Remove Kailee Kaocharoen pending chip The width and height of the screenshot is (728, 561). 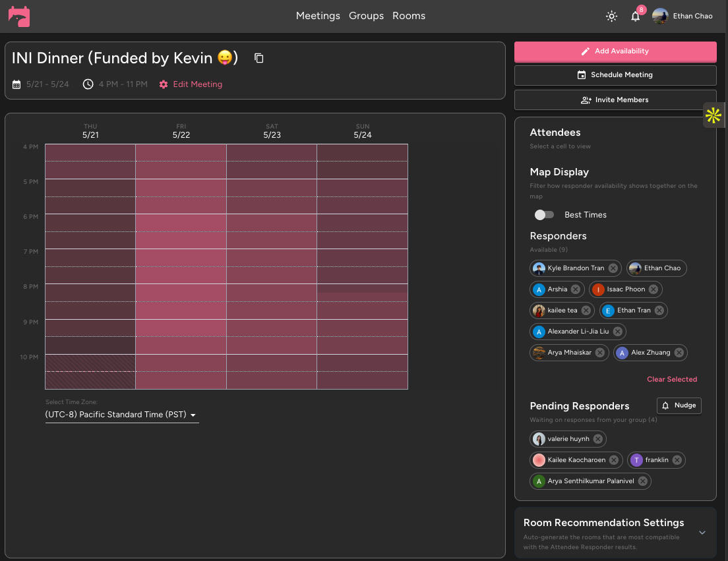tap(614, 460)
